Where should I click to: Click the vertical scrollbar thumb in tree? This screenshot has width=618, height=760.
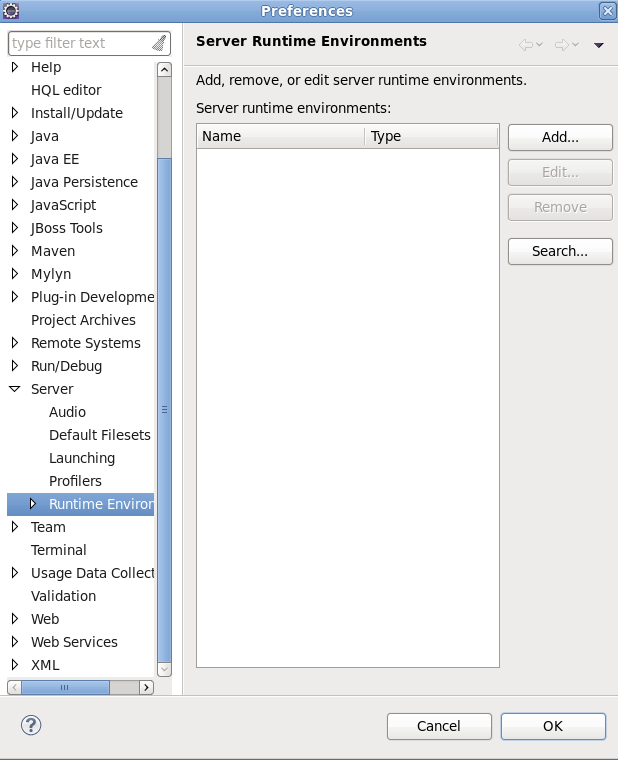(x=164, y=410)
